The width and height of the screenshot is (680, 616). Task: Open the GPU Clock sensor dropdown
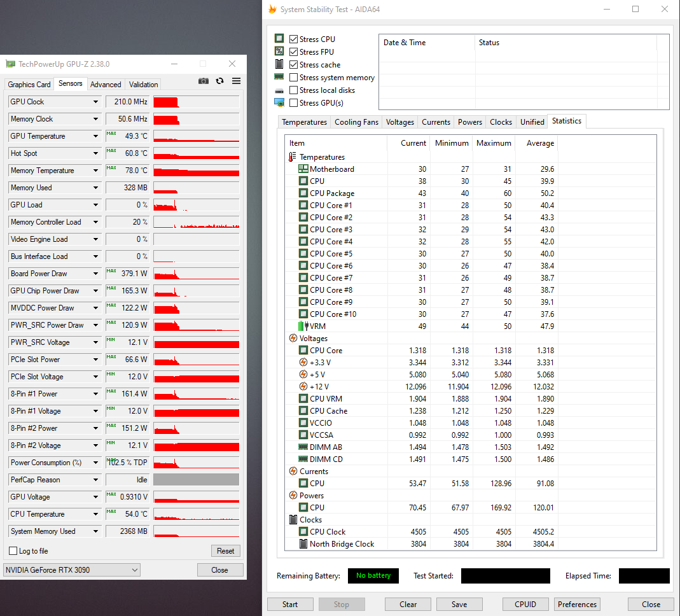click(x=96, y=102)
